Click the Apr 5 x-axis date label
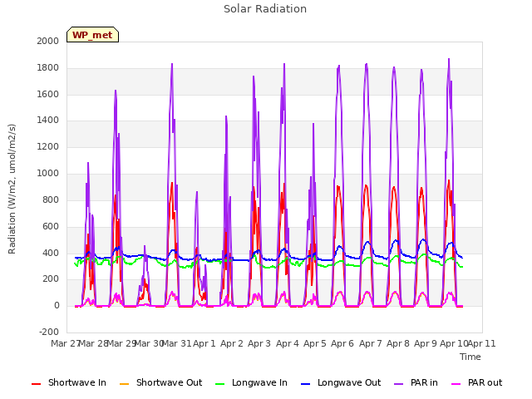This screenshot has width=532, height=399. [x=315, y=343]
